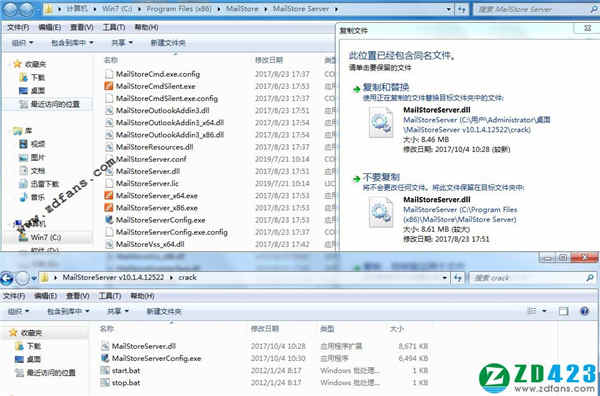Viewport: 600px width, 396px height.
Task: Toggle preview pane in crack window
Action: click(563, 311)
